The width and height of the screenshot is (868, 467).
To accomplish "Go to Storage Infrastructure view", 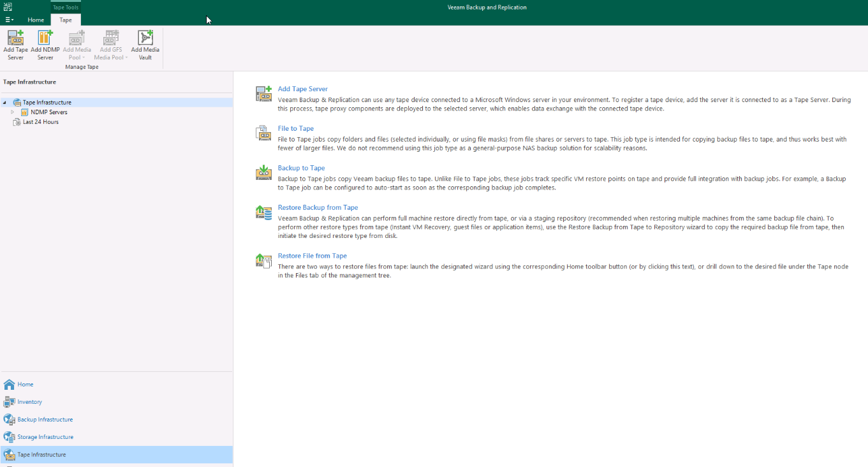I will tap(45, 437).
